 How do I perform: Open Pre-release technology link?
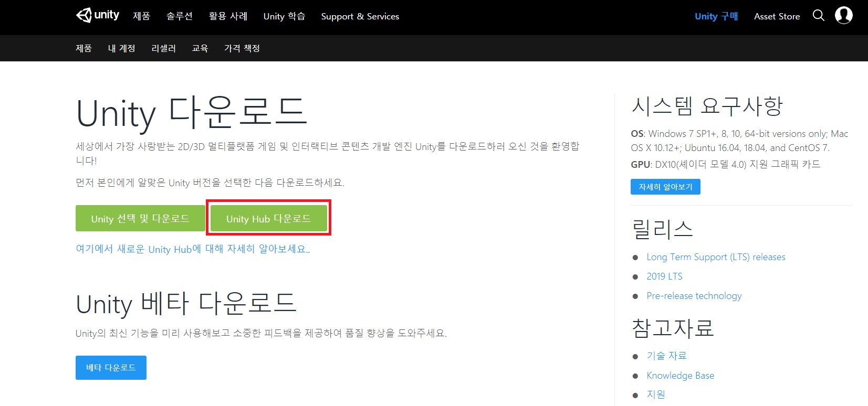click(x=694, y=296)
